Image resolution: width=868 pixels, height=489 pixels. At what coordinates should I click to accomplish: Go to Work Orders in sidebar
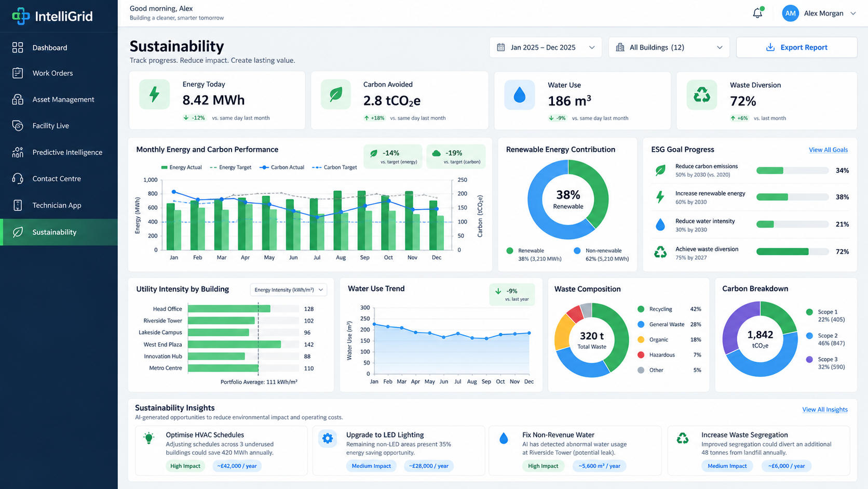click(x=59, y=73)
